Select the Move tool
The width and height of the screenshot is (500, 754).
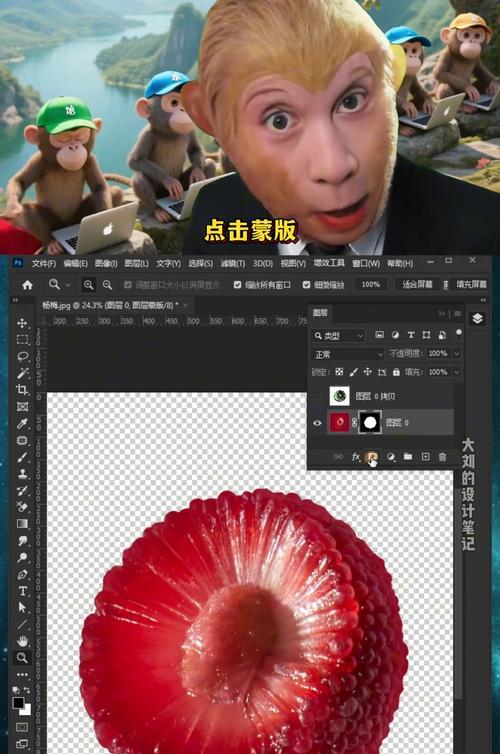click(x=22, y=323)
